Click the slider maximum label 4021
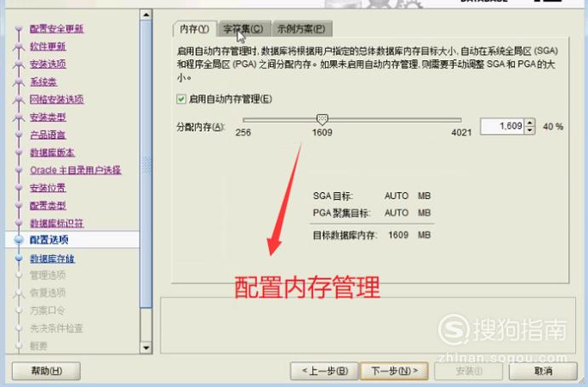 [x=461, y=133]
